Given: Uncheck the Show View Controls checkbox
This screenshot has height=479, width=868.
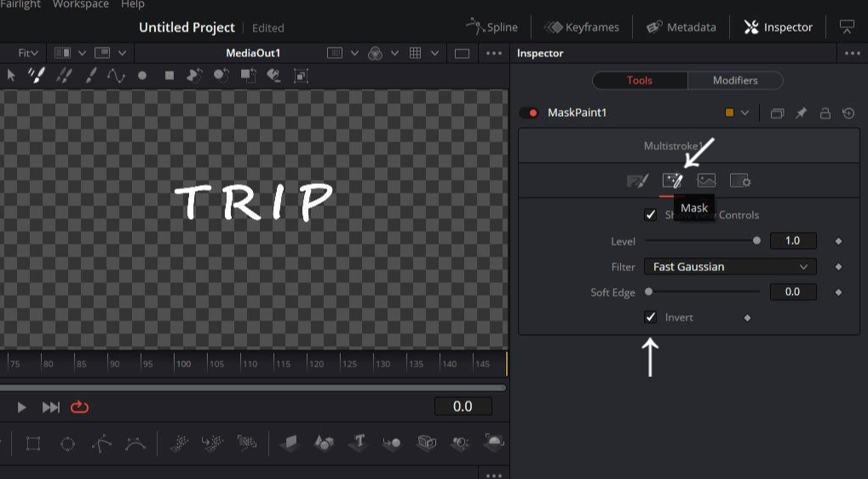Looking at the screenshot, I should coord(651,215).
